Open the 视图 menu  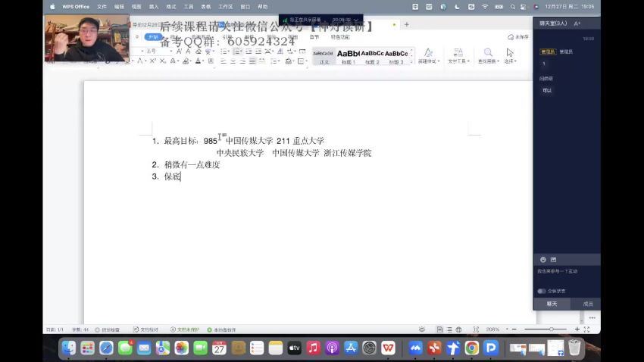[136, 7]
